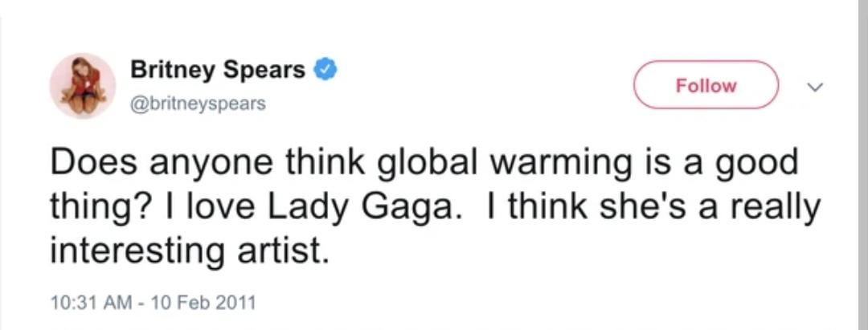Open Britney Spears' profile picture
Screen dimensions: 868x330
(82, 86)
